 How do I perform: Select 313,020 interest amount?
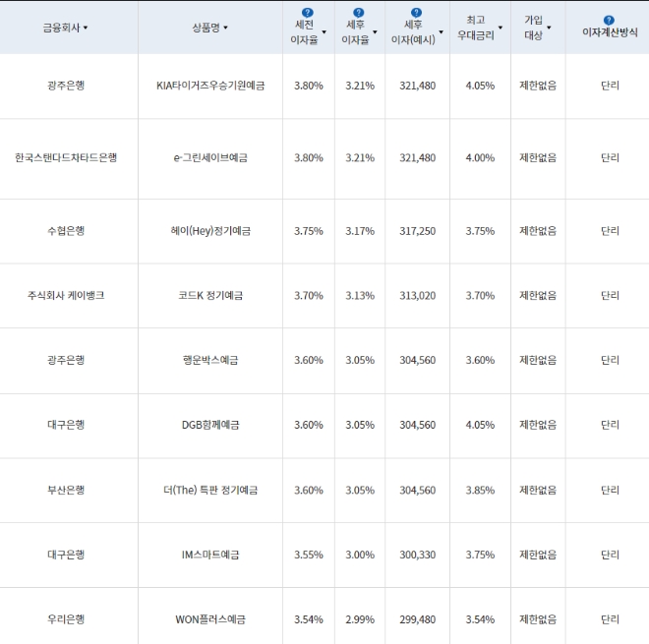(x=417, y=296)
